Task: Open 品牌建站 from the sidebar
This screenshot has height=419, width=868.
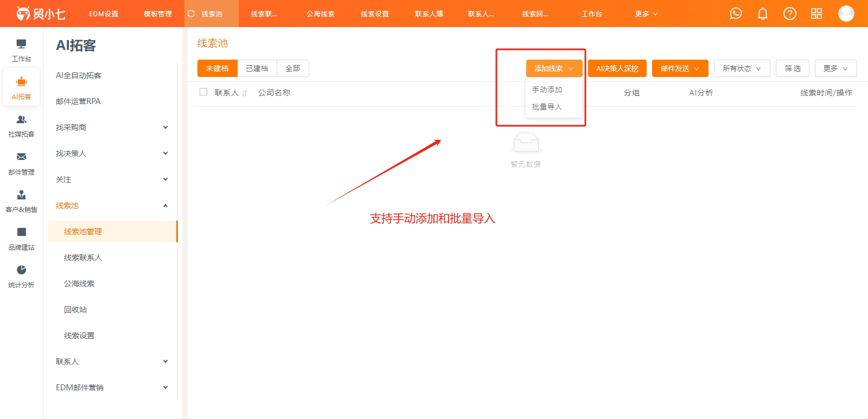Action: 21,239
